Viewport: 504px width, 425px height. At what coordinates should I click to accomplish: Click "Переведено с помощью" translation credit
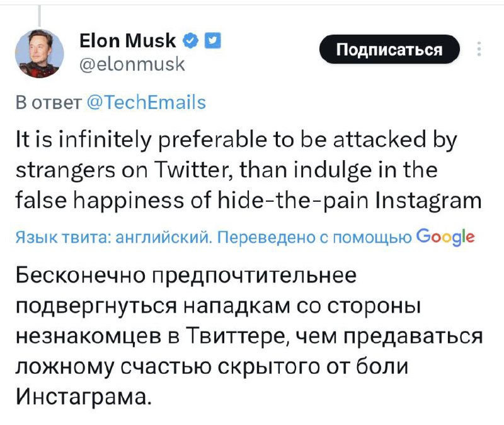(310, 238)
